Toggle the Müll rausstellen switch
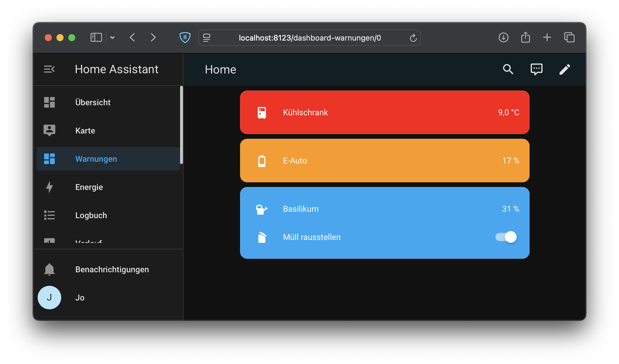 click(506, 237)
